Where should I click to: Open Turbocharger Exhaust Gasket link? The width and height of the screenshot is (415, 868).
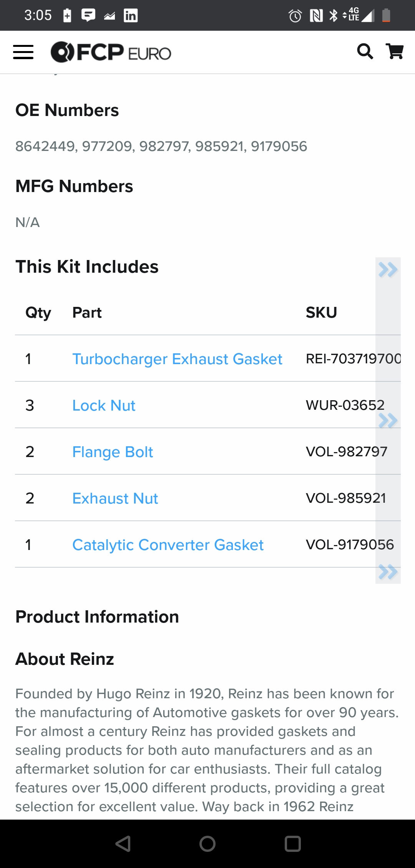(x=177, y=359)
